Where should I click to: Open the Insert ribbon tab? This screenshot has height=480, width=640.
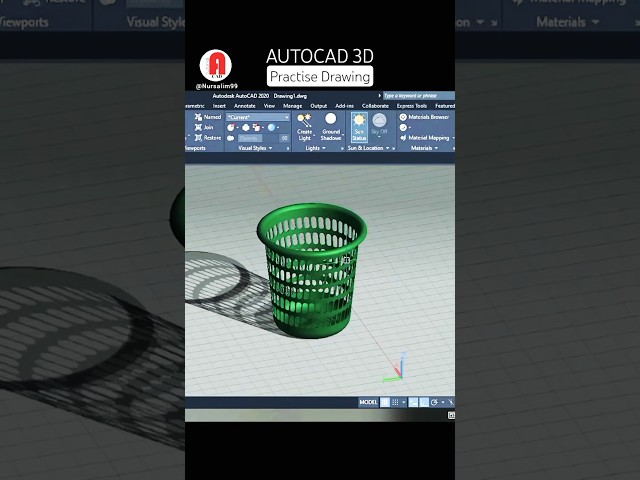click(x=219, y=106)
